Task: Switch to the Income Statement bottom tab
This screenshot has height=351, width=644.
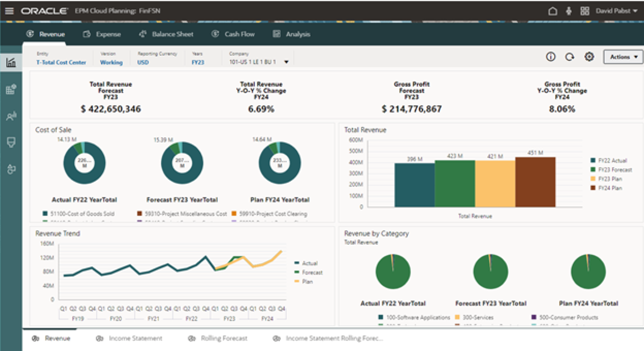Action: 129,338
